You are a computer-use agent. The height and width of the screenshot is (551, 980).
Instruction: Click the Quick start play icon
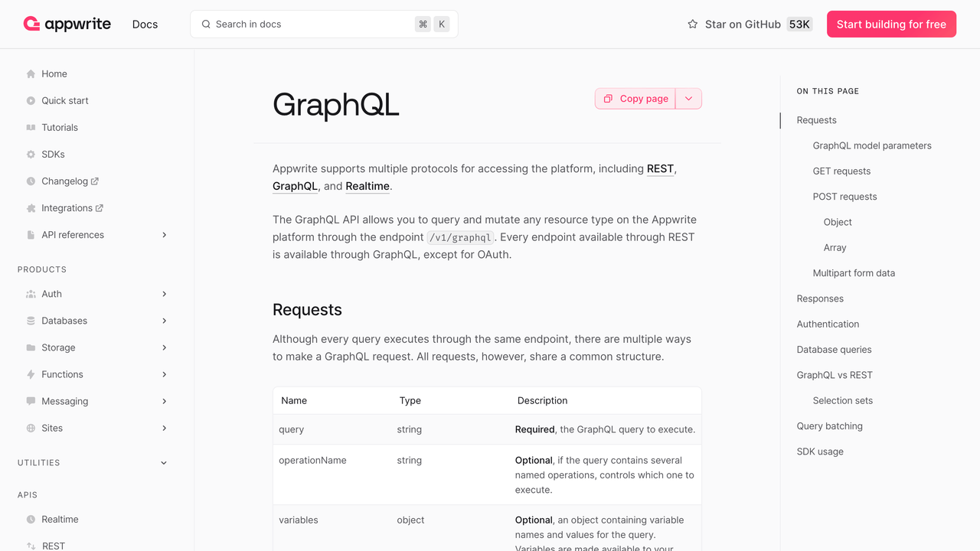31,101
